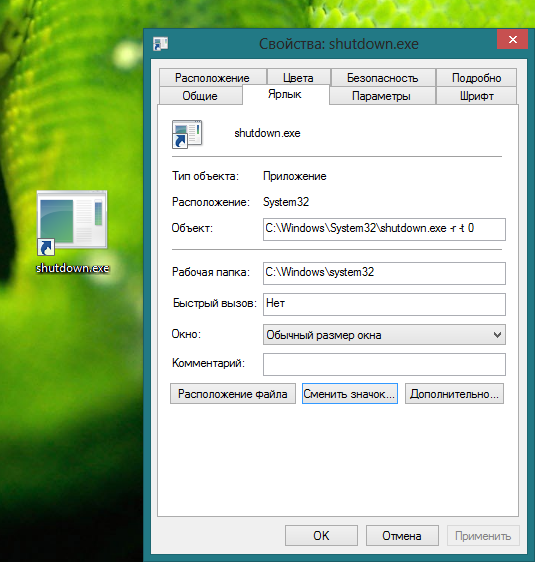Click the Тип объекта: label
This screenshot has height=562, width=535.
(x=205, y=176)
